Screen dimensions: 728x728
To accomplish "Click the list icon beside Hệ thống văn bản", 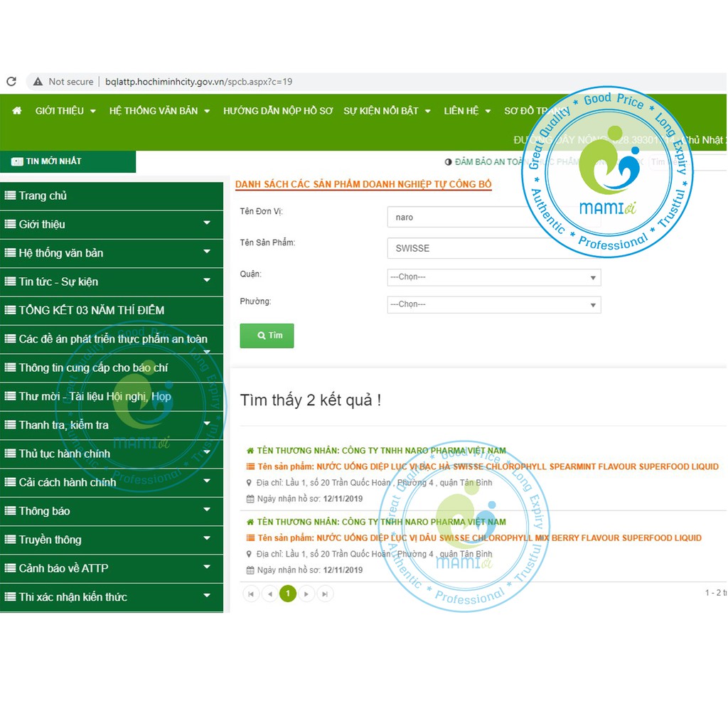I will coord(10,253).
